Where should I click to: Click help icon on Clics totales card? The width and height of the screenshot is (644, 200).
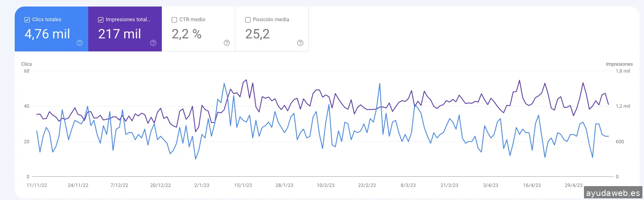(x=80, y=43)
